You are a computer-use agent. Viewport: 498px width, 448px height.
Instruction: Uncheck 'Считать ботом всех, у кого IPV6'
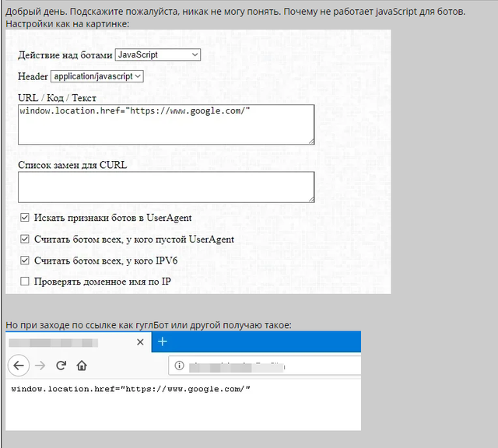(x=25, y=261)
